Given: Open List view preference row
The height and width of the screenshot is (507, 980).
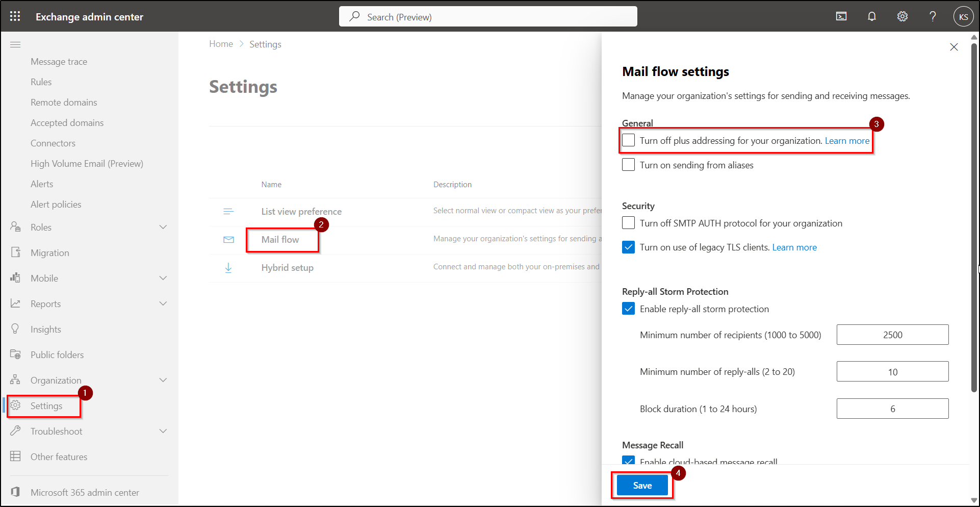Looking at the screenshot, I should pos(301,212).
